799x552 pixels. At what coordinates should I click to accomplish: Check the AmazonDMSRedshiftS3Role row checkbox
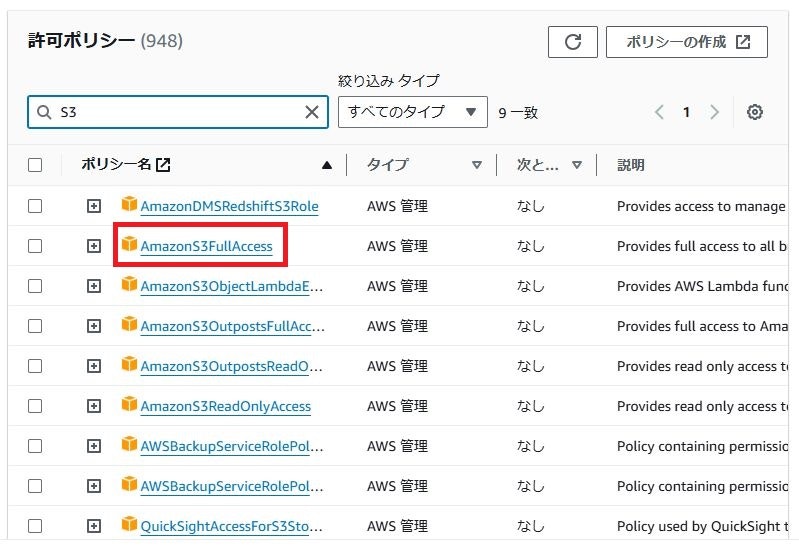[35, 206]
